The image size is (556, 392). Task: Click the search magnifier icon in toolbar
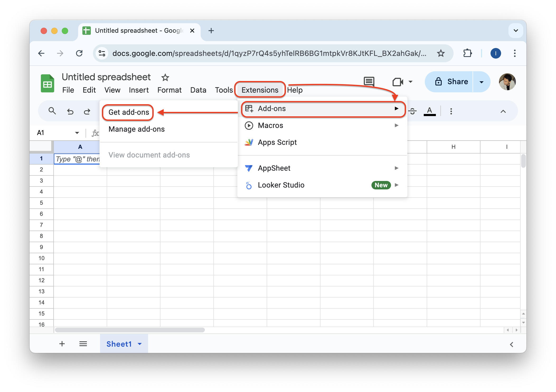coord(52,111)
